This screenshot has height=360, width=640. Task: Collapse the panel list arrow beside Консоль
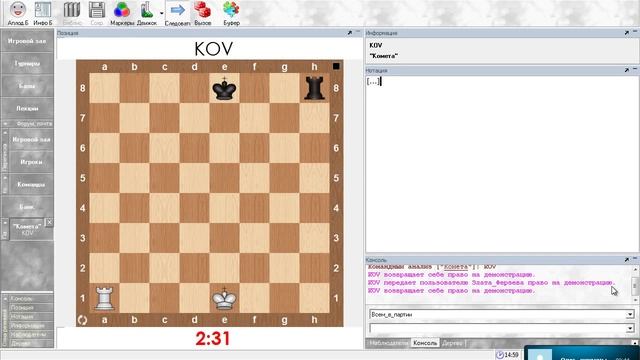(x=5, y=299)
